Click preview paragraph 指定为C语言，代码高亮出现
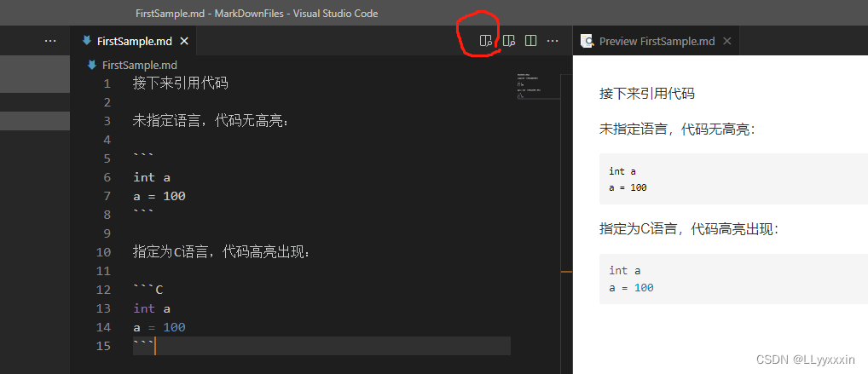Screen dimensions: 868x374 point(689,229)
